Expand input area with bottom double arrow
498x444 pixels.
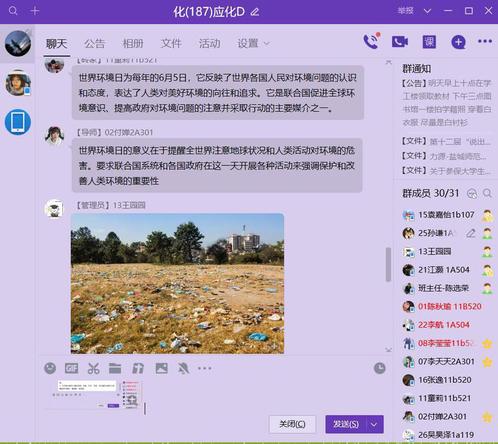pyautogui.click(x=388, y=350)
